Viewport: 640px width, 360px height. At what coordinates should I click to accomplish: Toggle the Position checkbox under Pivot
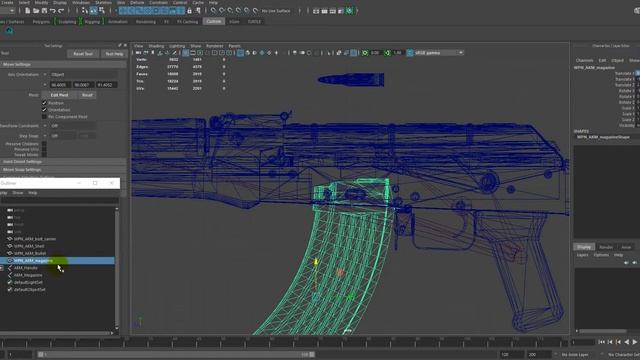point(44,103)
